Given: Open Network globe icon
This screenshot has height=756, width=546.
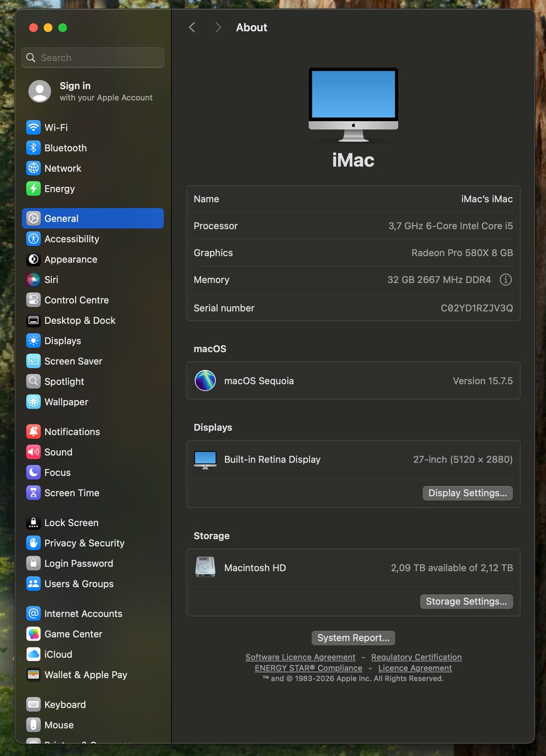Looking at the screenshot, I should (x=34, y=168).
